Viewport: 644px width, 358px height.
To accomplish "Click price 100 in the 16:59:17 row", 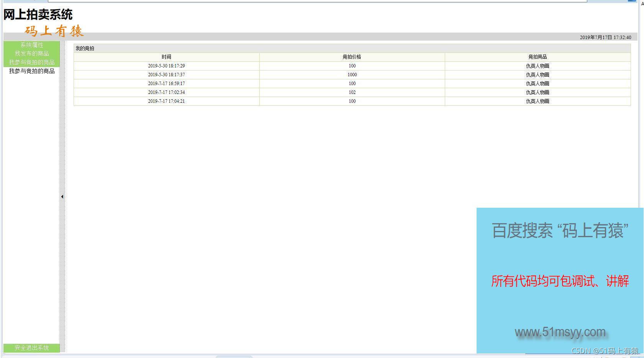I will [352, 84].
